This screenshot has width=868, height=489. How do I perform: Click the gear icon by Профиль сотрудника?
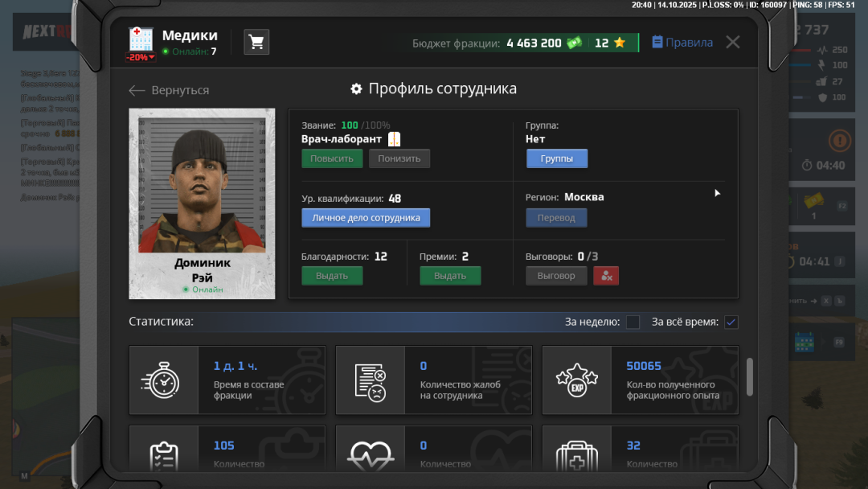(x=357, y=89)
